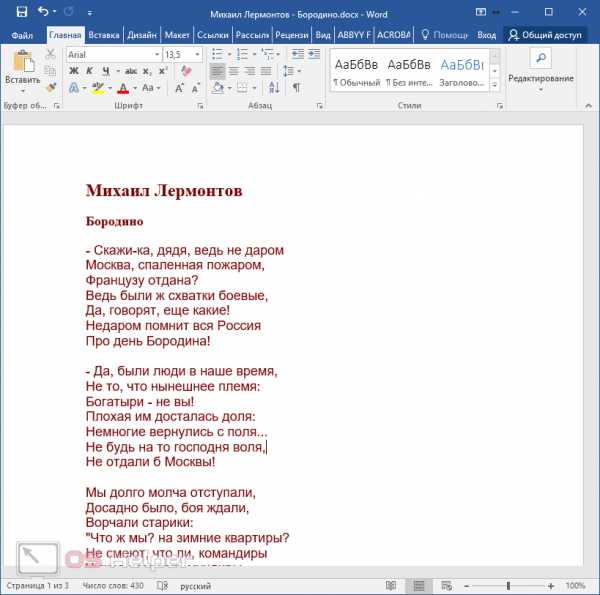Click the Borders icon in the paragraph group
The height and width of the screenshot is (595, 600).
242,88
